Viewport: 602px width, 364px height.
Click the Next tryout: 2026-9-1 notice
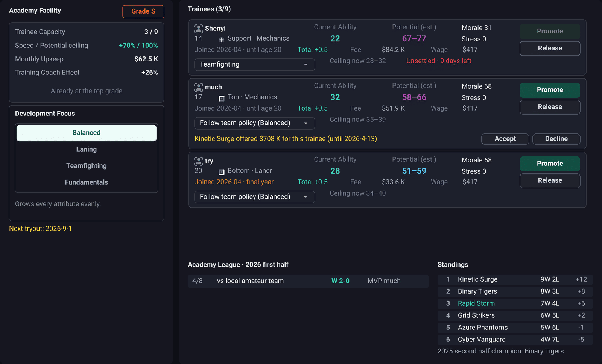tap(40, 229)
